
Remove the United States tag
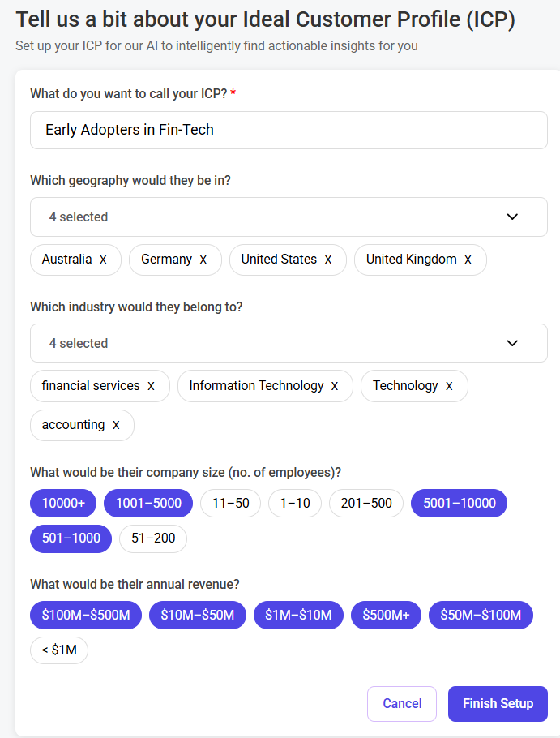[328, 260]
